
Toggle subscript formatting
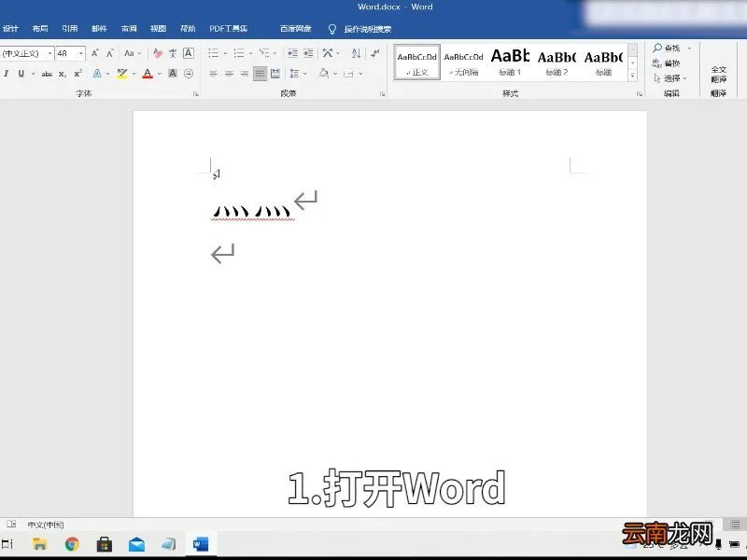click(62, 74)
